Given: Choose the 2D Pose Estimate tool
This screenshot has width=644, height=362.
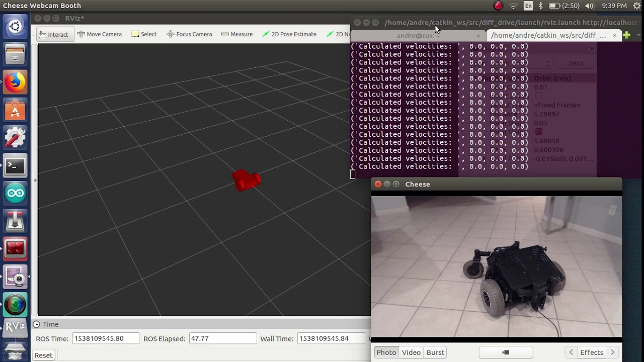Looking at the screenshot, I should 289,34.
